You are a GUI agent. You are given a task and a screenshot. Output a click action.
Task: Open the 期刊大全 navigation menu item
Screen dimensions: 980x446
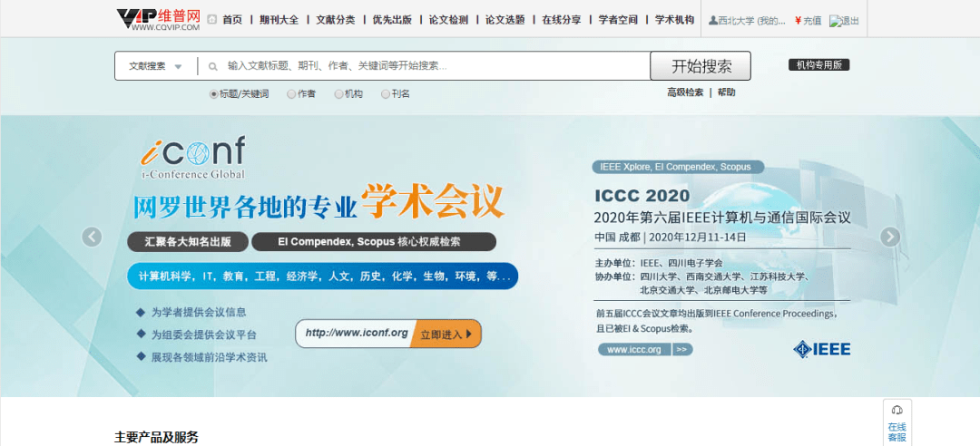[279, 19]
